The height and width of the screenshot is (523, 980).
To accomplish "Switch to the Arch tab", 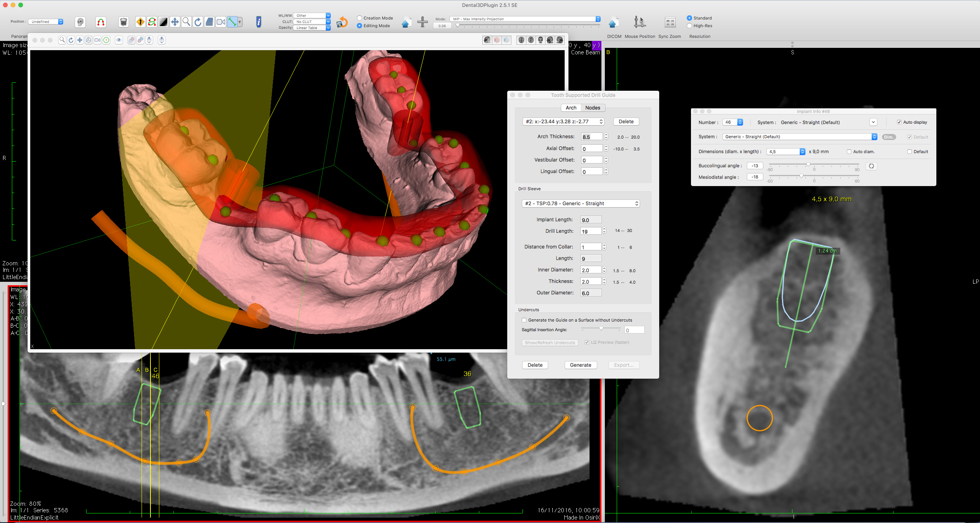I will [x=571, y=108].
